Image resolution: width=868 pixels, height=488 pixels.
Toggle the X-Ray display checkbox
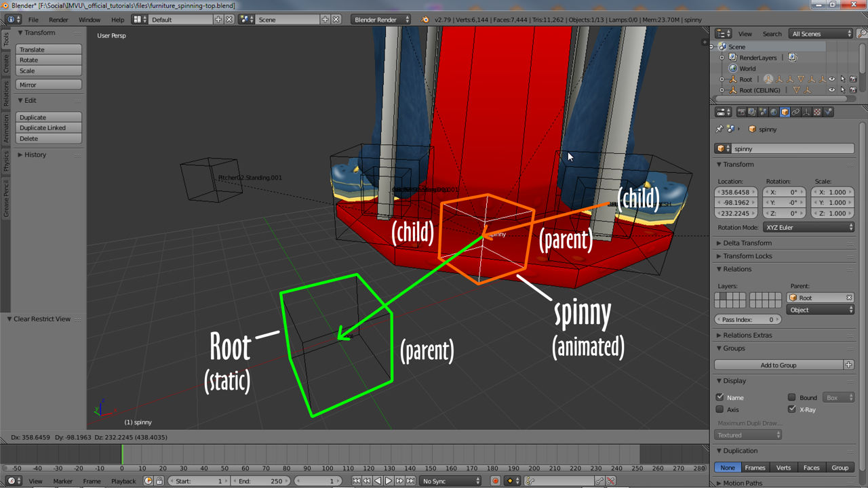(791, 409)
